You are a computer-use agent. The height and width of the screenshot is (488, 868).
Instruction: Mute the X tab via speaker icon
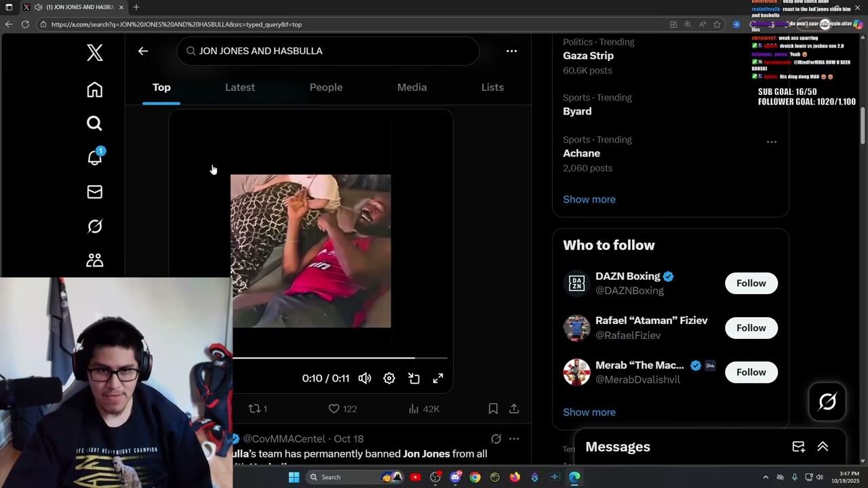click(x=38, y=7)
